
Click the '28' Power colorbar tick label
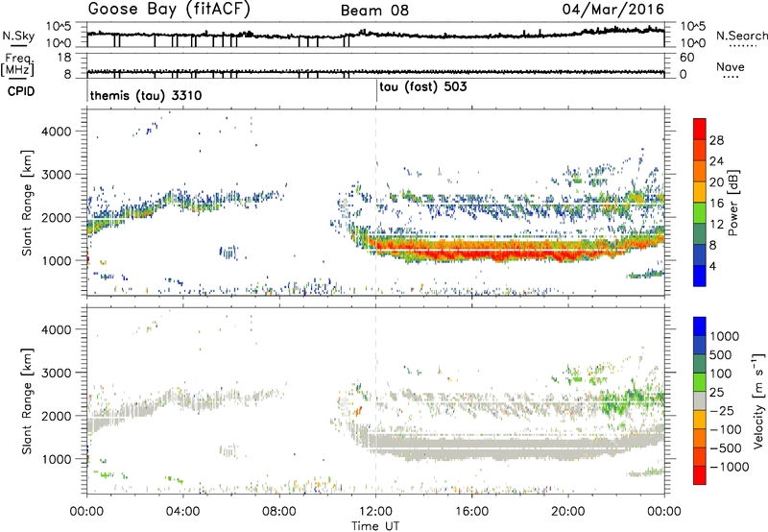pos(716,140)
